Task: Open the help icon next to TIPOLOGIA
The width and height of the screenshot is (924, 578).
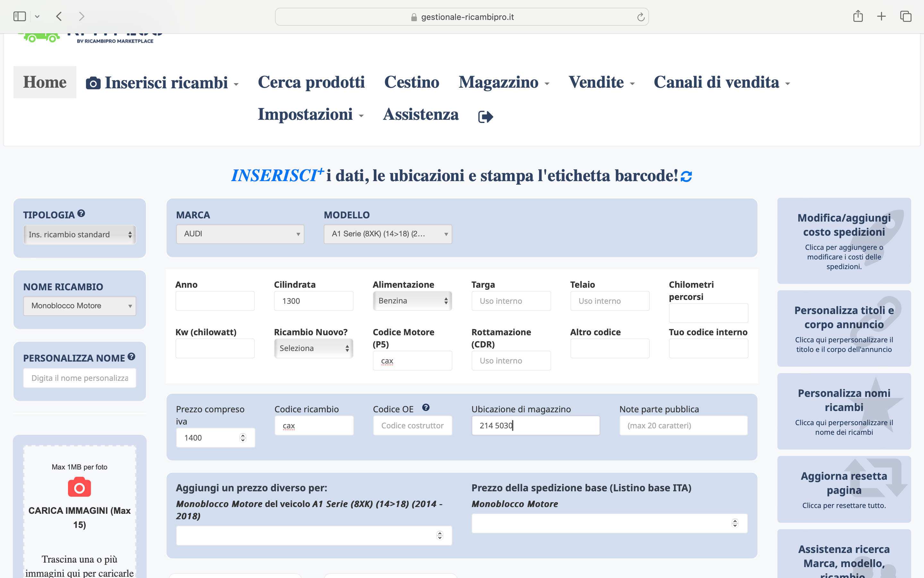Action: pos(81,213)
